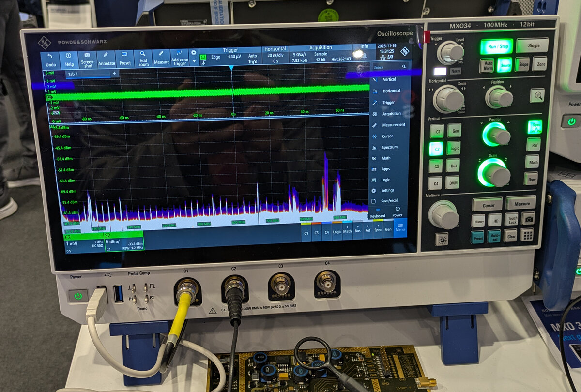Screen dimensions: 581x392
Task: Open the Acquisition settings header panel
Action: point(321,53)
